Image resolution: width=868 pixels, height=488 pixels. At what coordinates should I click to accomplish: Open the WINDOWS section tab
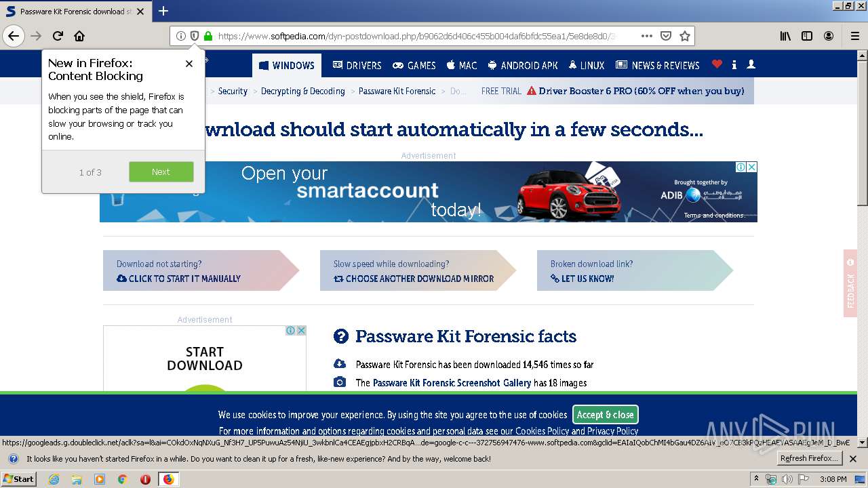[287, 65]
